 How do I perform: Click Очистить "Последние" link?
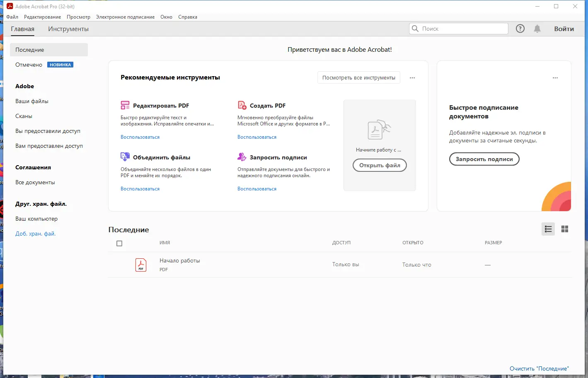point(539,368)
